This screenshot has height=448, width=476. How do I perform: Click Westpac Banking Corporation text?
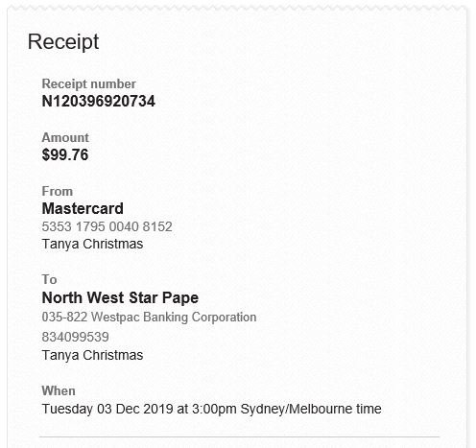pos(174,318)
